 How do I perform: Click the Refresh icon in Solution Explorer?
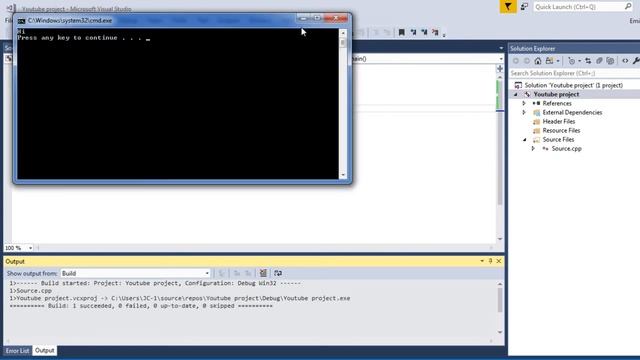[599, 61]
